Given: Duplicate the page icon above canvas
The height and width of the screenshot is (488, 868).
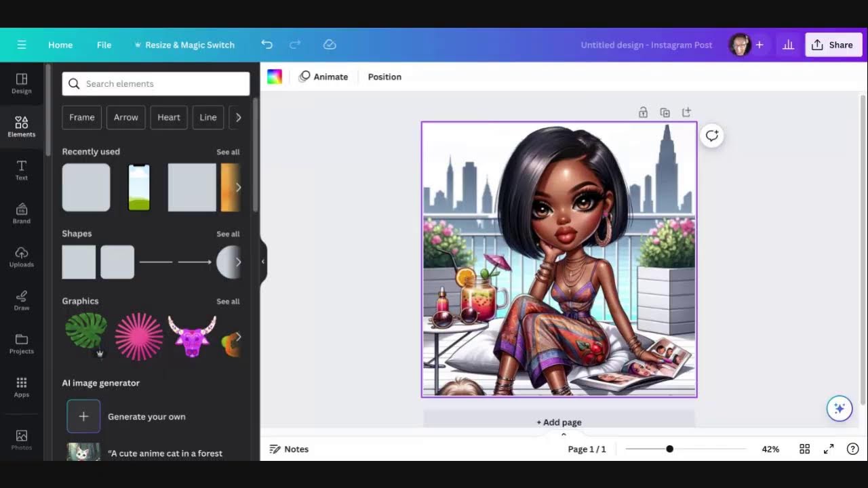Looking at the screenshot, I should (665, 113).
